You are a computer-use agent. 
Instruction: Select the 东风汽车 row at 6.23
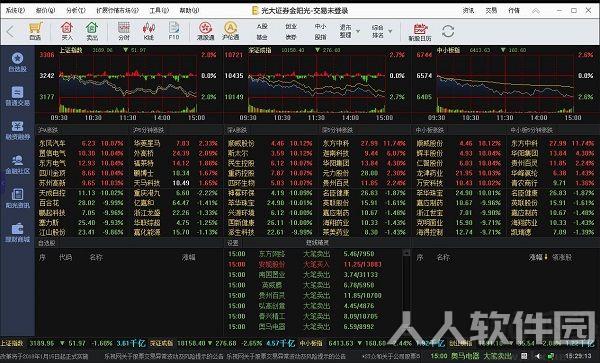[x=82, y=143]
